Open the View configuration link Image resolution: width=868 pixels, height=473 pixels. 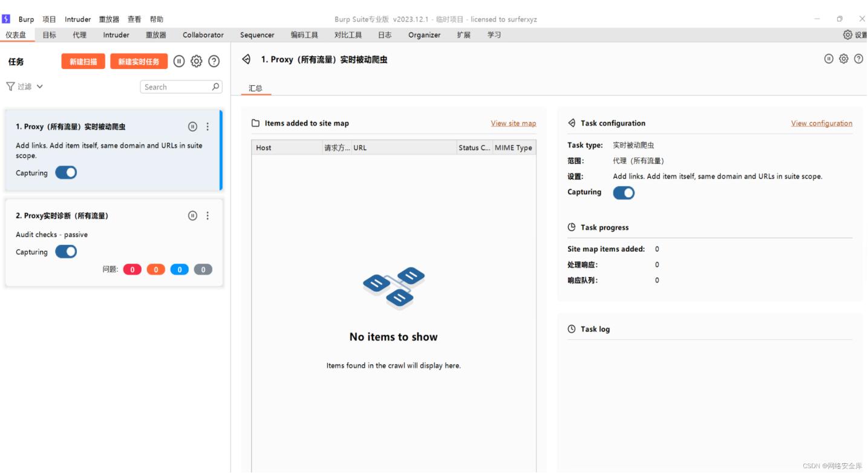(821, 123)
